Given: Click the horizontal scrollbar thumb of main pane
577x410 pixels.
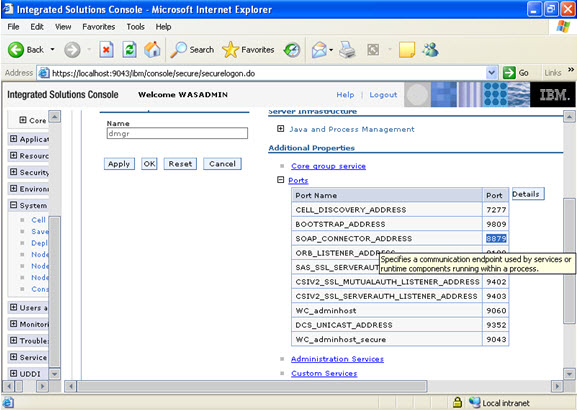Looking at the screenshot, I should point(252,386).
